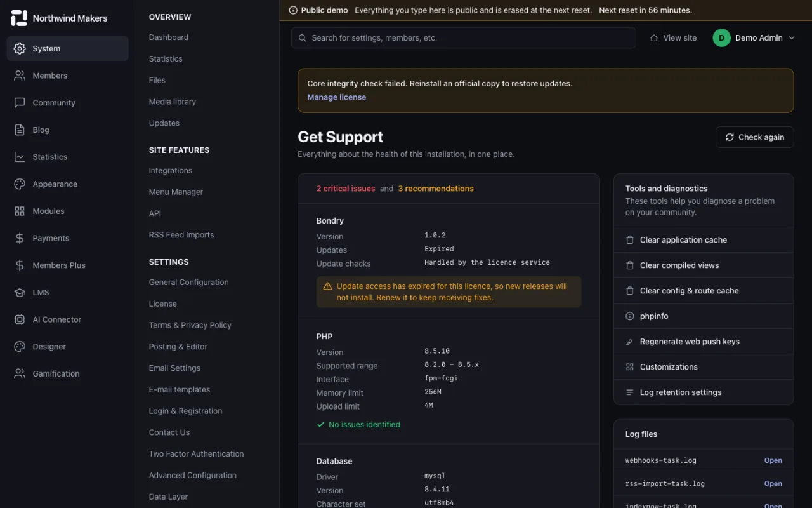The width and height of the screenshot is (812, 508).
Task: Click the '3 recommendations' text
Action: pyautogui.click(x=436, y=189)
